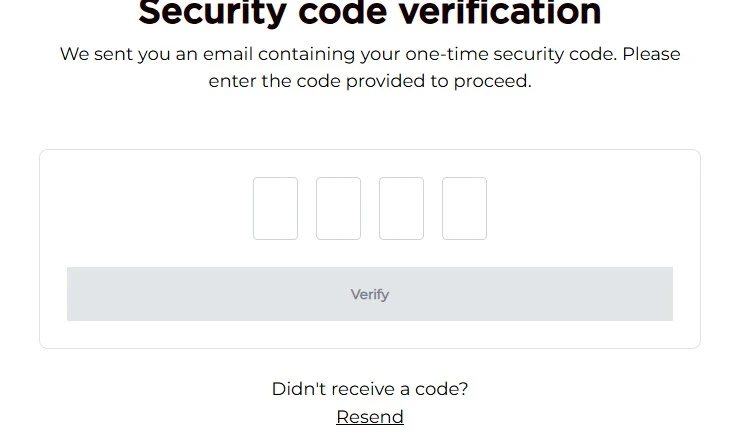Click the 'enter the code provided to proceed' line

[x=370, y=81]
